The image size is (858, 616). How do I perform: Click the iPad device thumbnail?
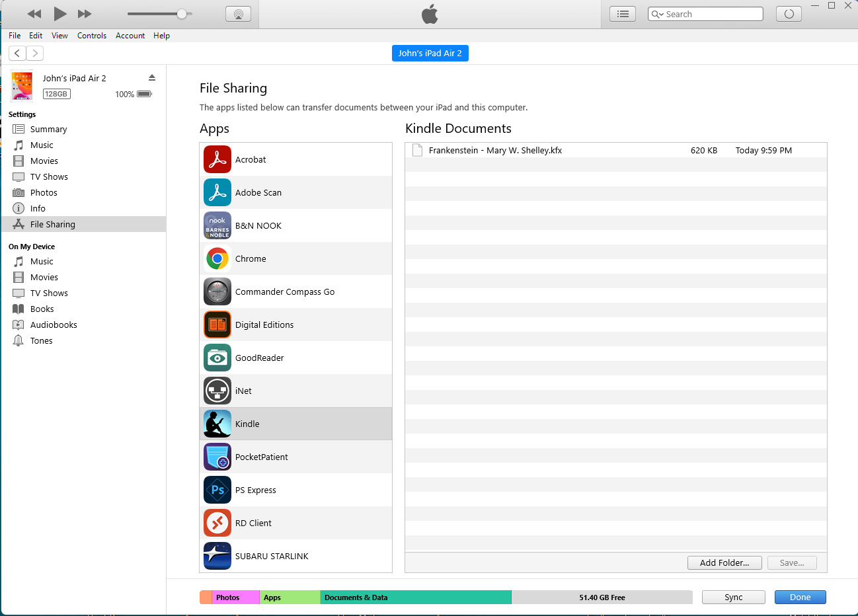click(22, 86)
